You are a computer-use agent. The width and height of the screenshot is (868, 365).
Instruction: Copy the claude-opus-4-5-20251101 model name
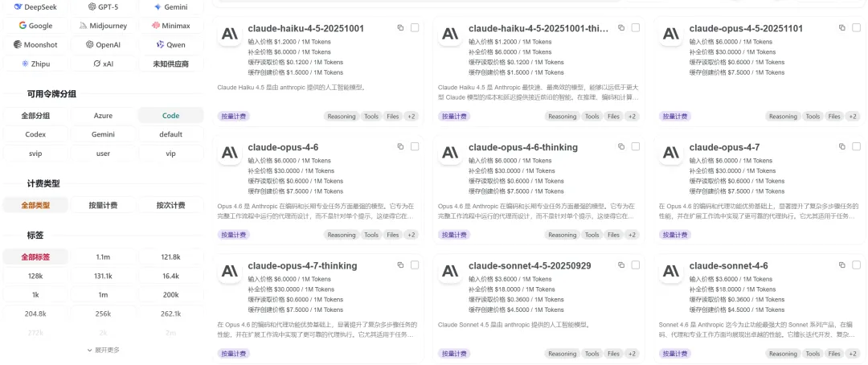click(x=842, y=27)
